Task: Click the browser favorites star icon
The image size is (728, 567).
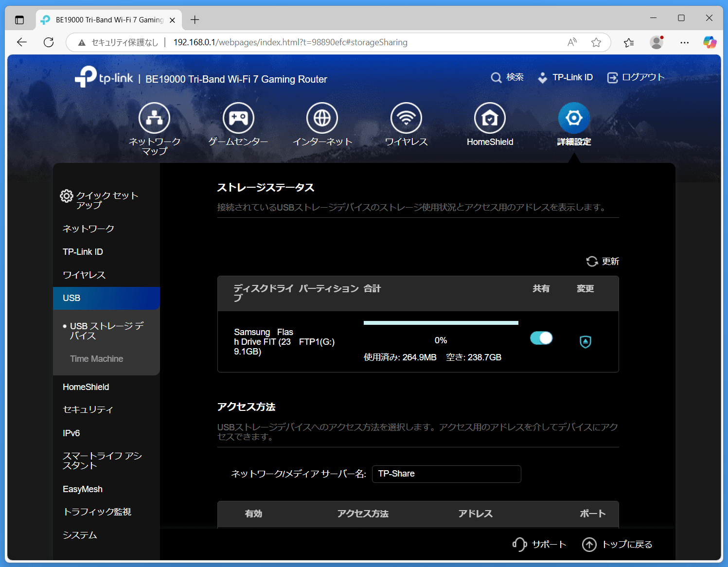Action: click(596, 42)
